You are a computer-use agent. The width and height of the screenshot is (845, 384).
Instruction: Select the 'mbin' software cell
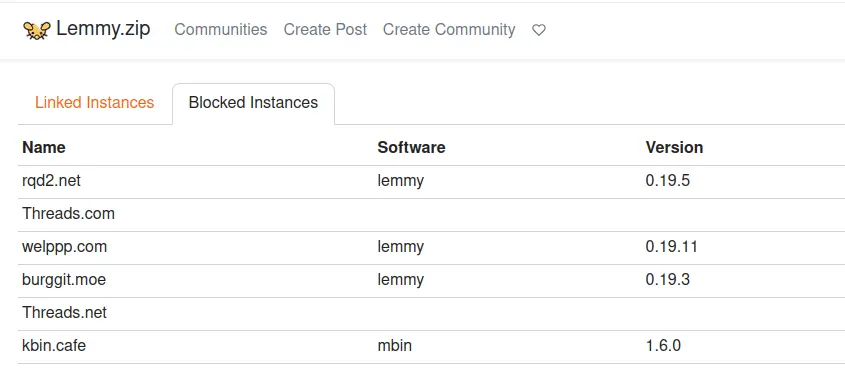click(394, 345)
